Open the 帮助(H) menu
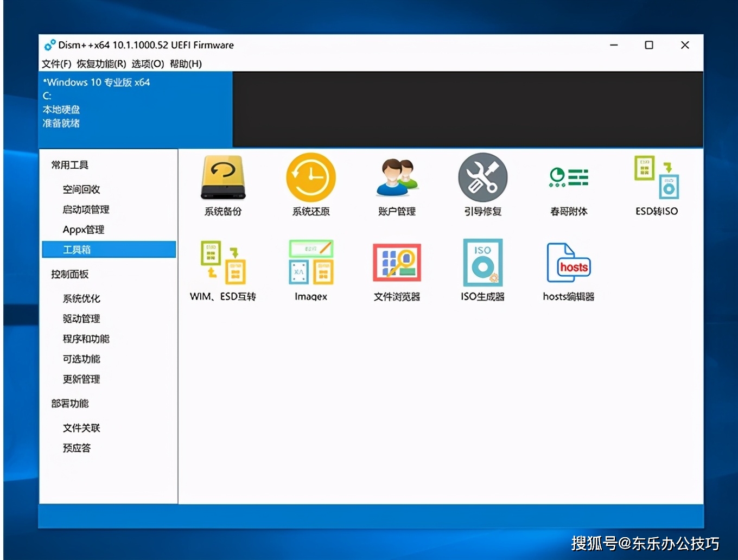Image resolution: width=738 pixels, height=560 pixels. pos(186,64)
